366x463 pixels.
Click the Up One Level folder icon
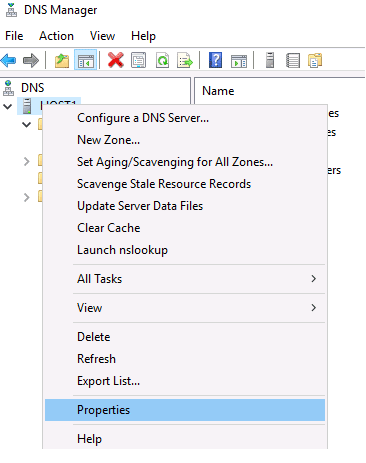pos(62,61)
